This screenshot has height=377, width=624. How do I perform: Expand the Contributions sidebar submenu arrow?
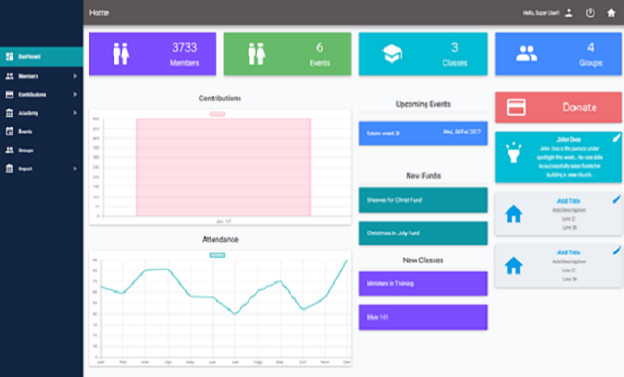tap(74, 94)
